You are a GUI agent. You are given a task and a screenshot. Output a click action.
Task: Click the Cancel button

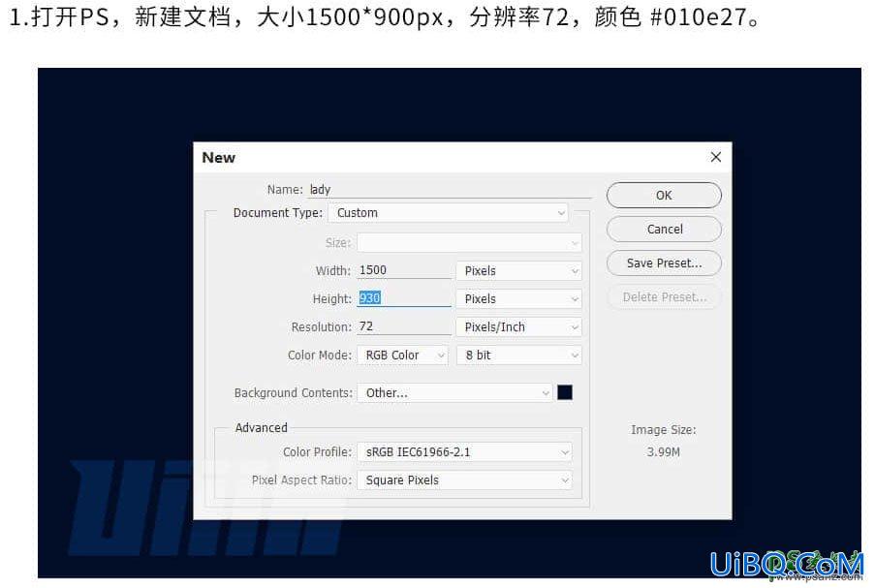click(x=664, y=230)
